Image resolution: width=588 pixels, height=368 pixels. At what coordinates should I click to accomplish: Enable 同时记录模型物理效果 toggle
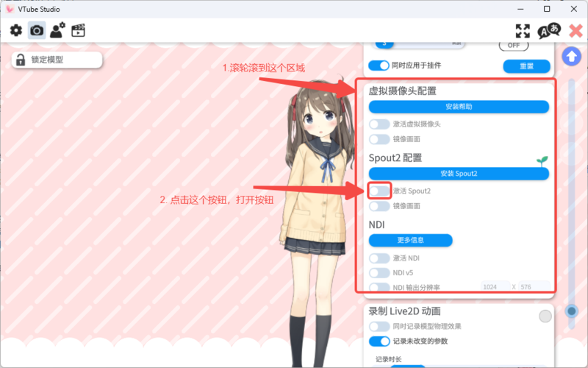(379, 326)
